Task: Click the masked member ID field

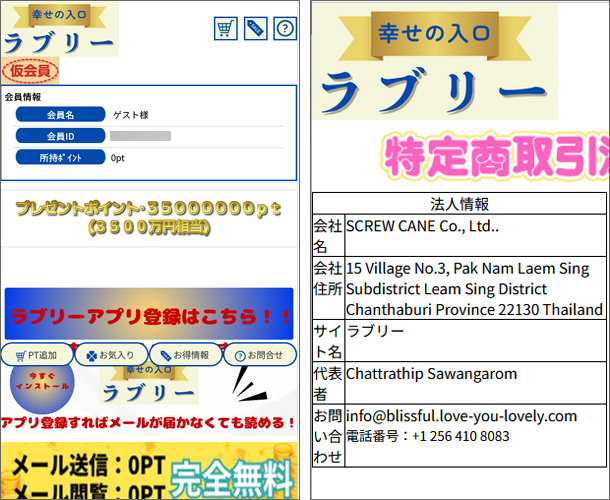Action: [140, 136]
